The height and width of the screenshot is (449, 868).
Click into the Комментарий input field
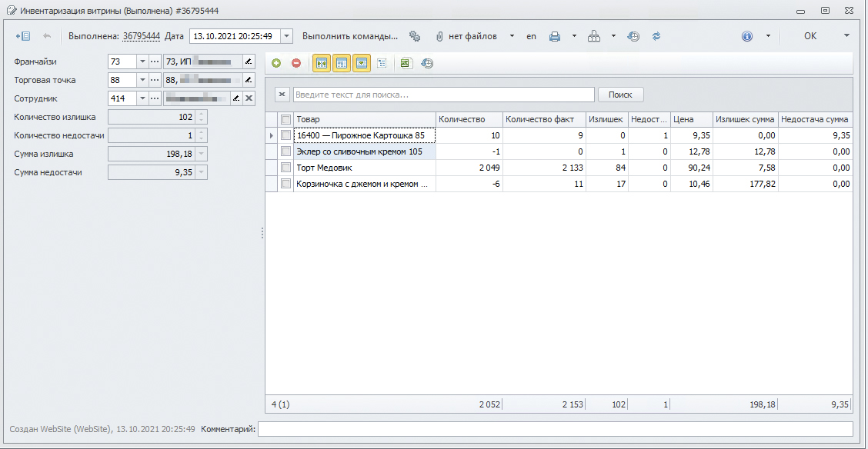[x=555, y=429]
